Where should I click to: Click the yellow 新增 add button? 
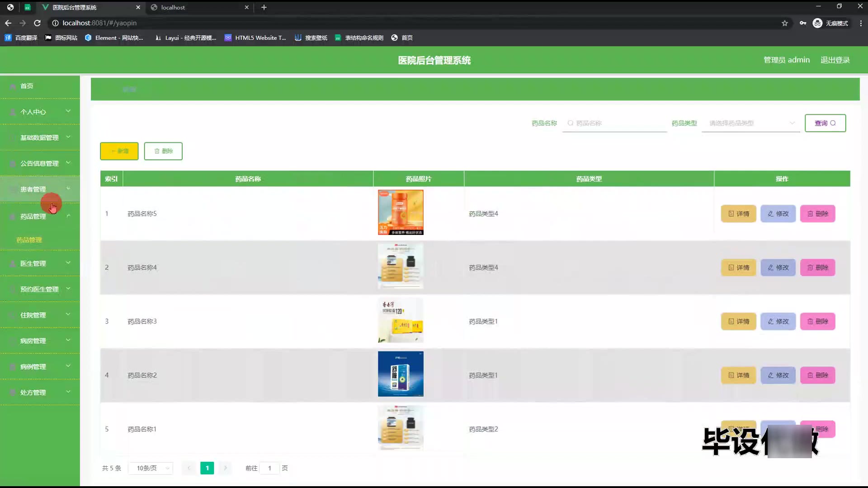(x=119, y=151)
